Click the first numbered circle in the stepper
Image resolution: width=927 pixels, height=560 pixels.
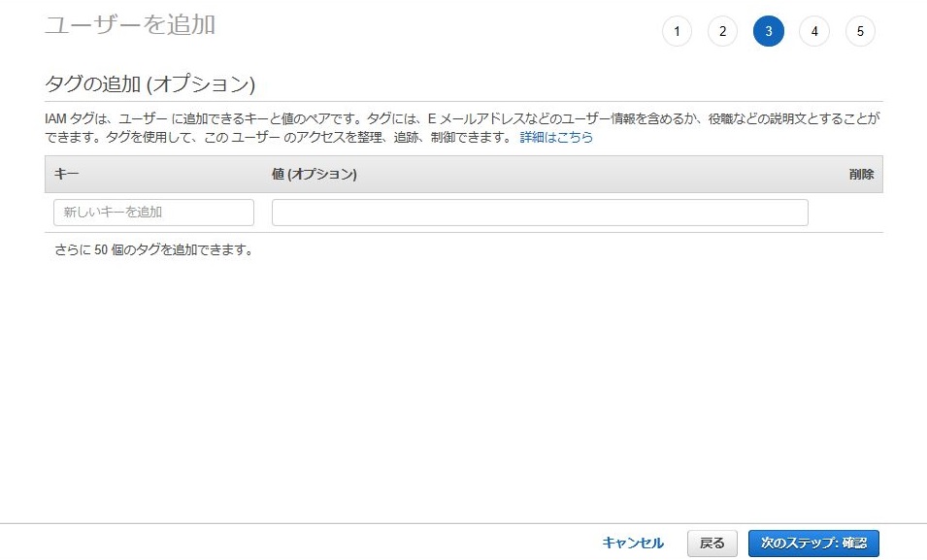tap(677, 30)
